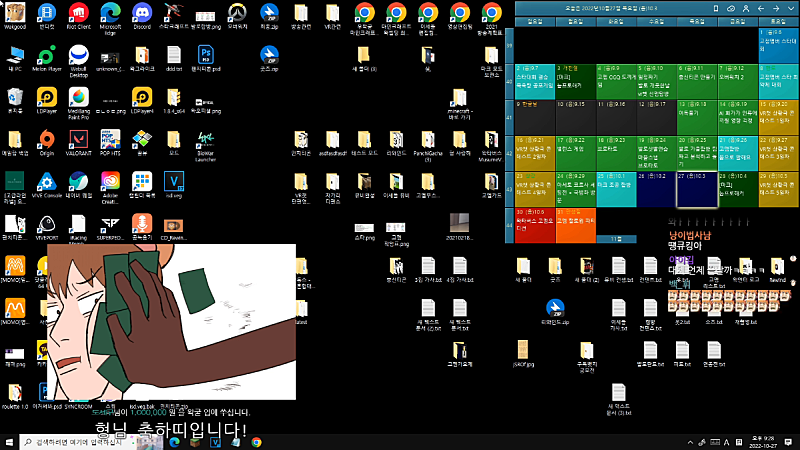Open VIVE Console shortcut

point(46,181)
